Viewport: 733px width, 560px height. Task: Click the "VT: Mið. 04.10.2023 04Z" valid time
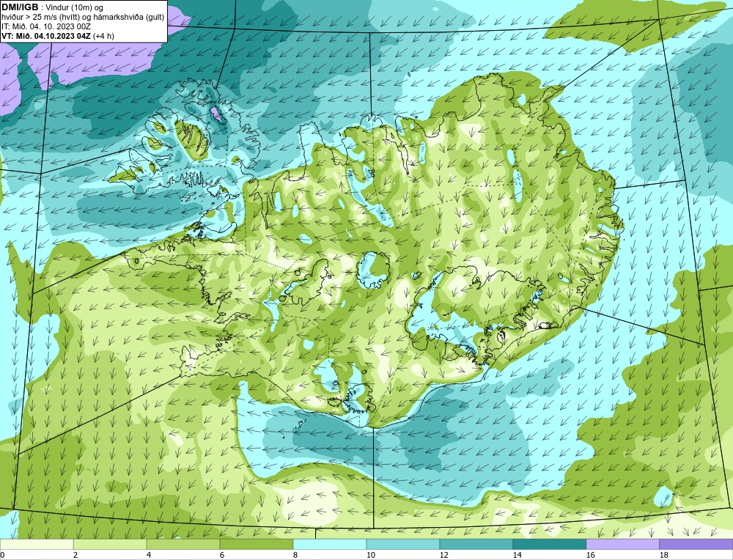(x=46, y=36)
